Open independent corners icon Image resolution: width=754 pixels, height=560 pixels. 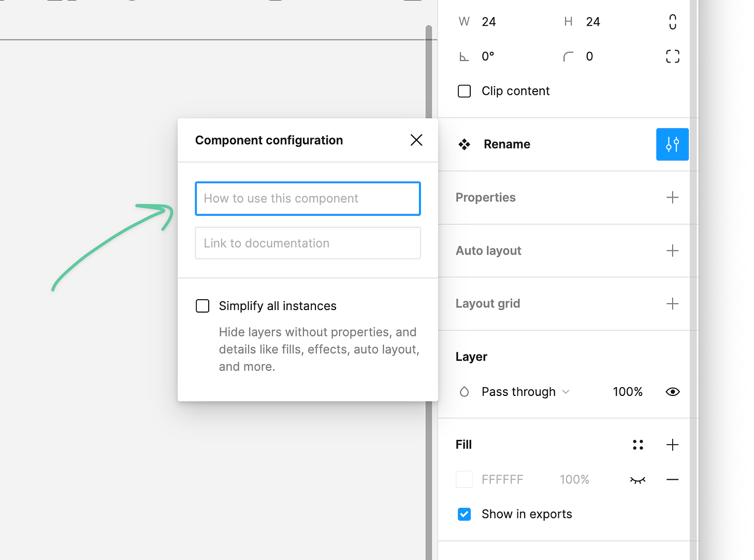[672, 56]
